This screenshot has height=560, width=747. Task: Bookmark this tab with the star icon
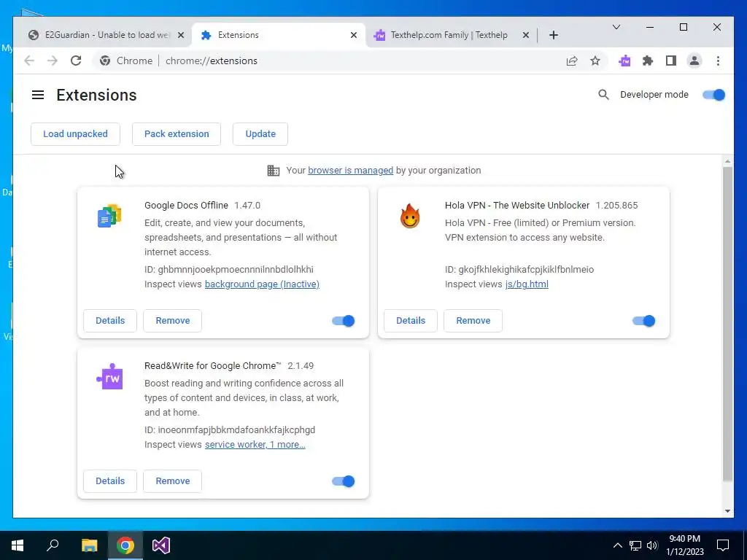click(595, 61)
